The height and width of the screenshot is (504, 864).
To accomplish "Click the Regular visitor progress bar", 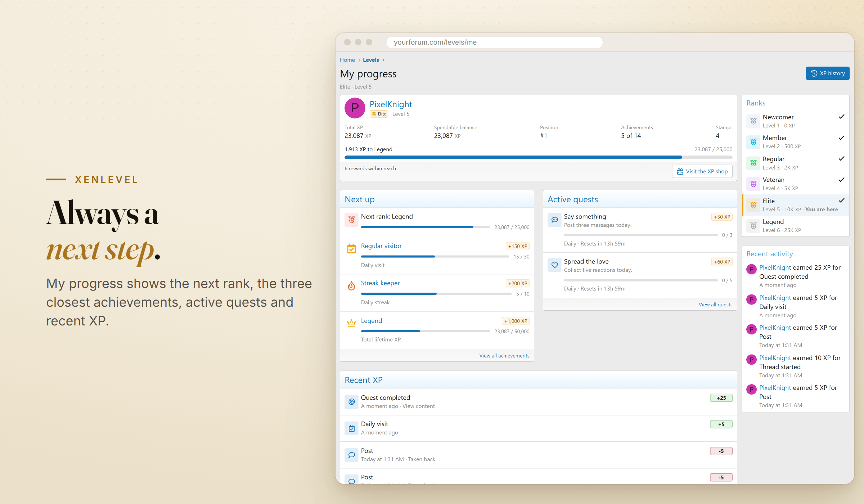I will click(435, 257).
